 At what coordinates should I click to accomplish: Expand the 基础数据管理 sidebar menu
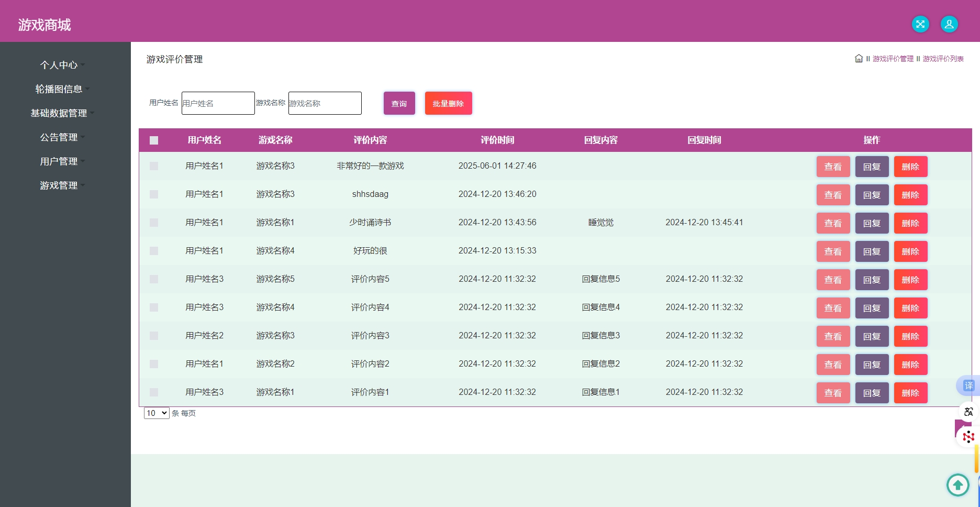point(59,113)
